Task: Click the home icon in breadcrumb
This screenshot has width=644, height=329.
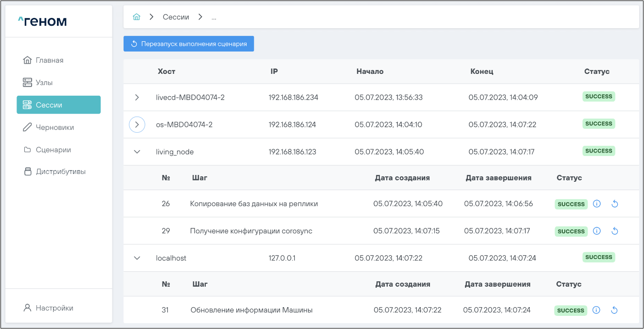Action: click(x=137, y=17)
